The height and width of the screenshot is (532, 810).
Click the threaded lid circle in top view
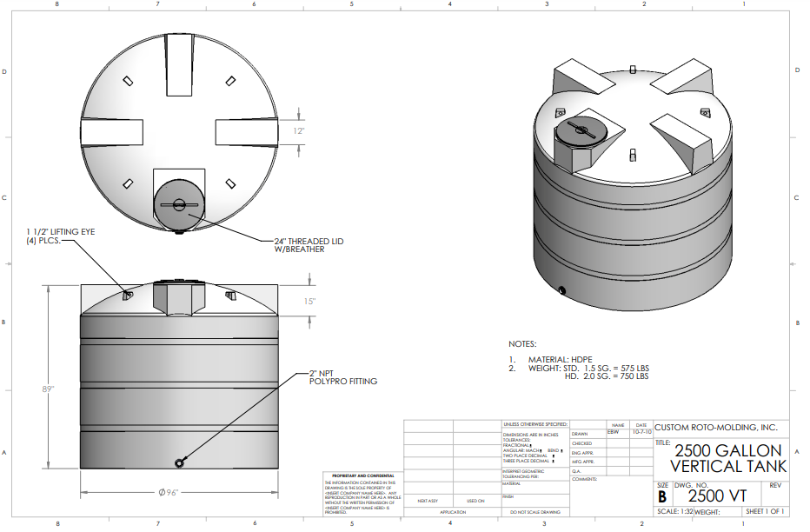[179, 206]
